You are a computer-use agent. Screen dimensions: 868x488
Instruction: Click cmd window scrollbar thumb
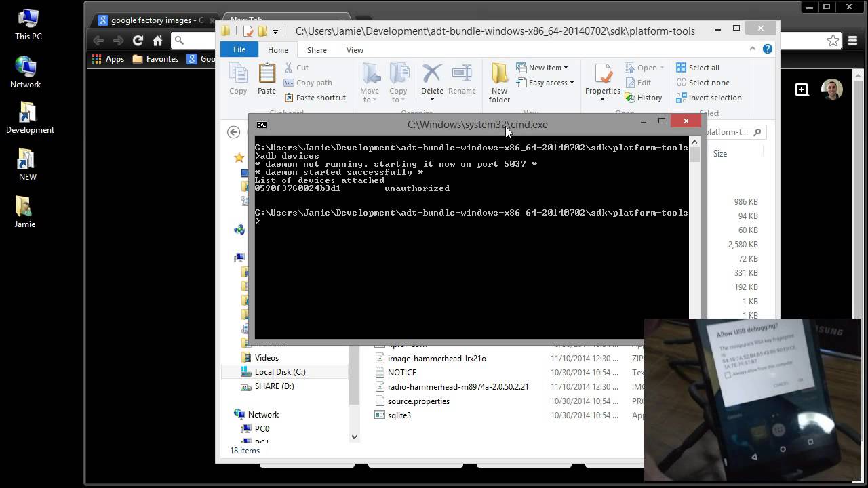pyautogui.click(x=694, y=155)
